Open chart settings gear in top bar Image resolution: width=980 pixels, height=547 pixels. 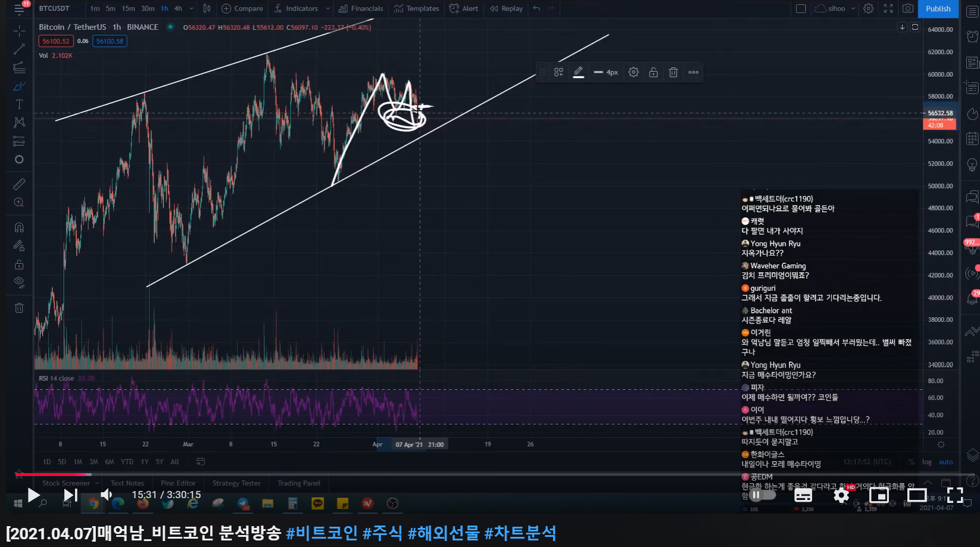click(869, 8)
